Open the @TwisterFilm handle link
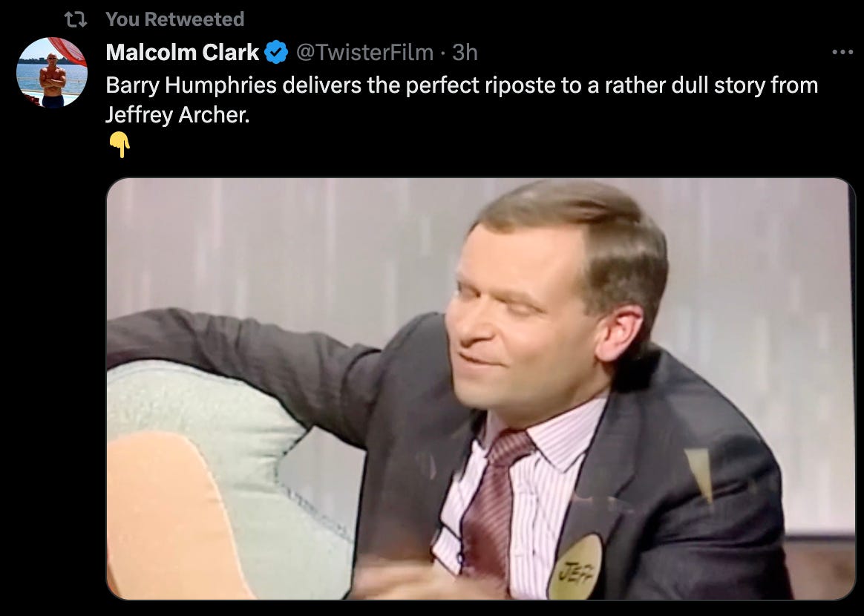Image resolution: width=864 pixels, height=616 pixels. pos(364,53)
